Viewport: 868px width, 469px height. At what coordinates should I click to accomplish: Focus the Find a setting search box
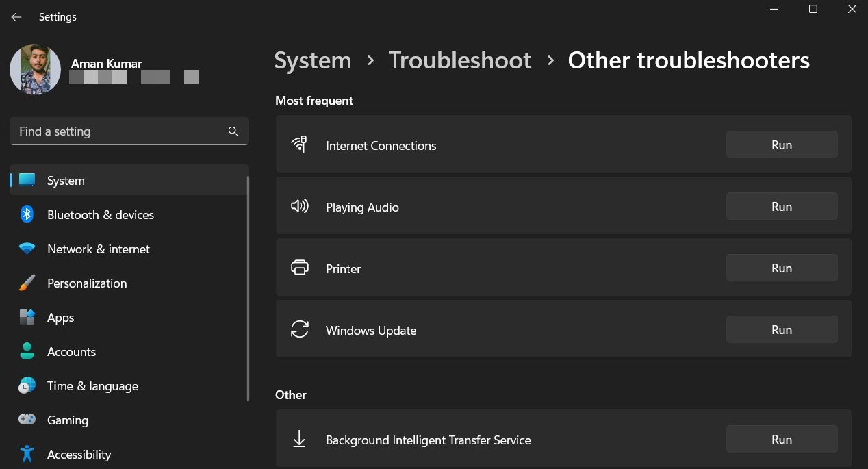click(129, 131)
